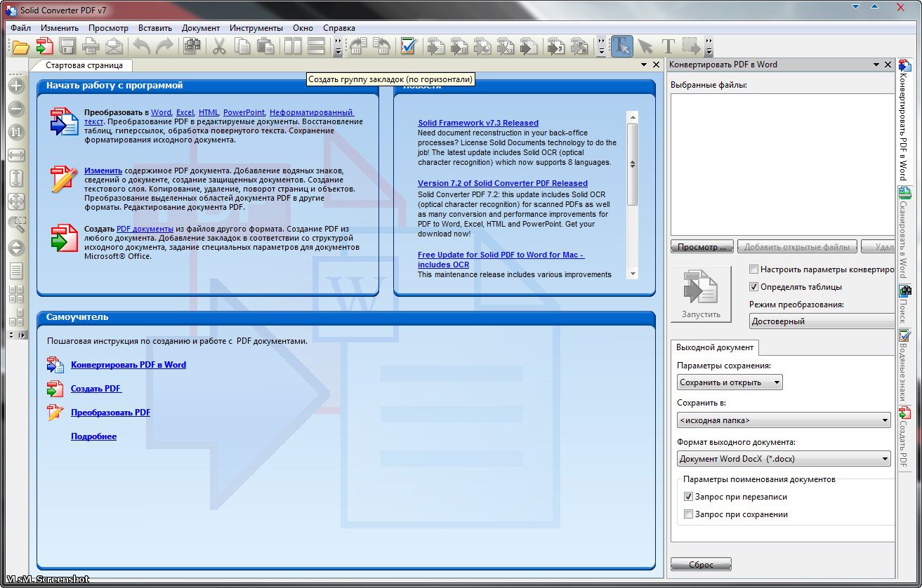Select the text tool T icon
The height and width of the screenshot is (588, 922).
[x=668, y=47]
